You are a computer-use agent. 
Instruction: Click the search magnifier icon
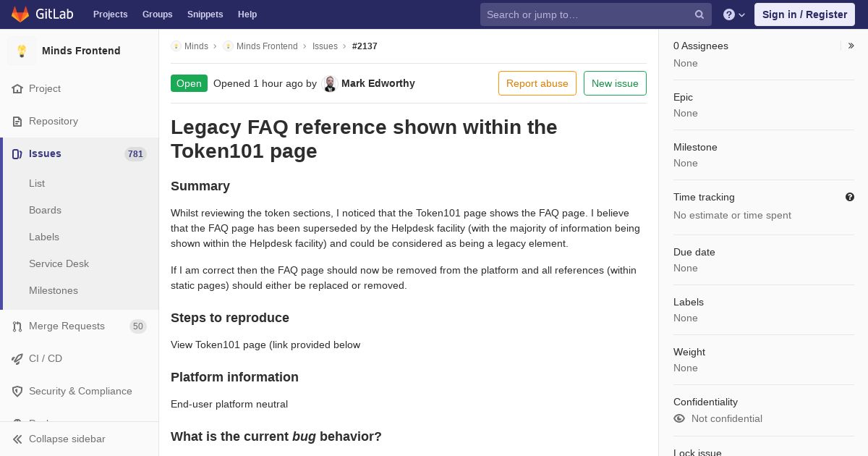click(x=699, y=14)
